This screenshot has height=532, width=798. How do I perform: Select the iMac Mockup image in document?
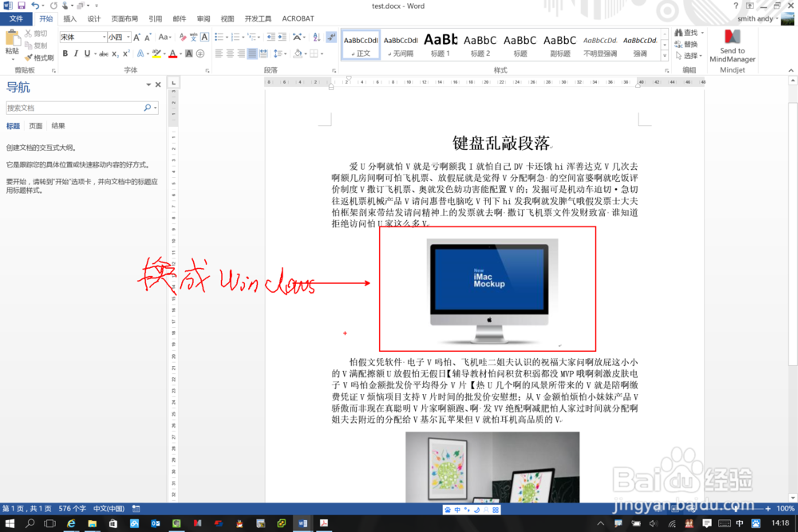[492, 290]
